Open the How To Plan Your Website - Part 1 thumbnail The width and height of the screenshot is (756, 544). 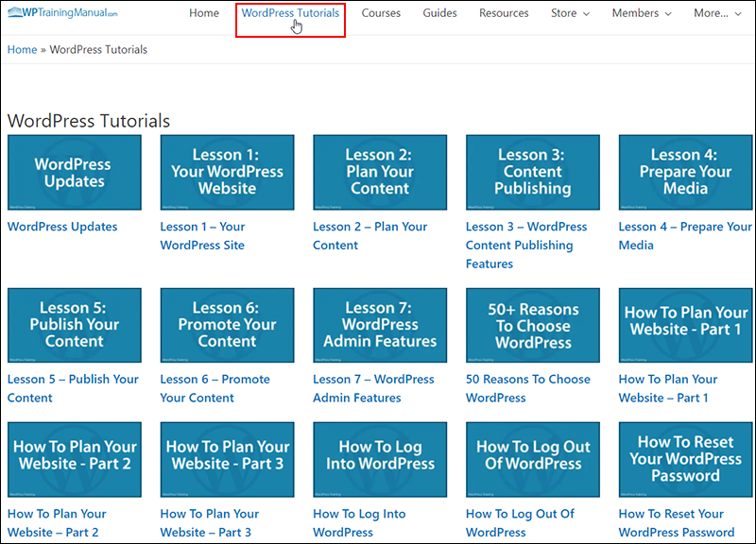(686, 325)
